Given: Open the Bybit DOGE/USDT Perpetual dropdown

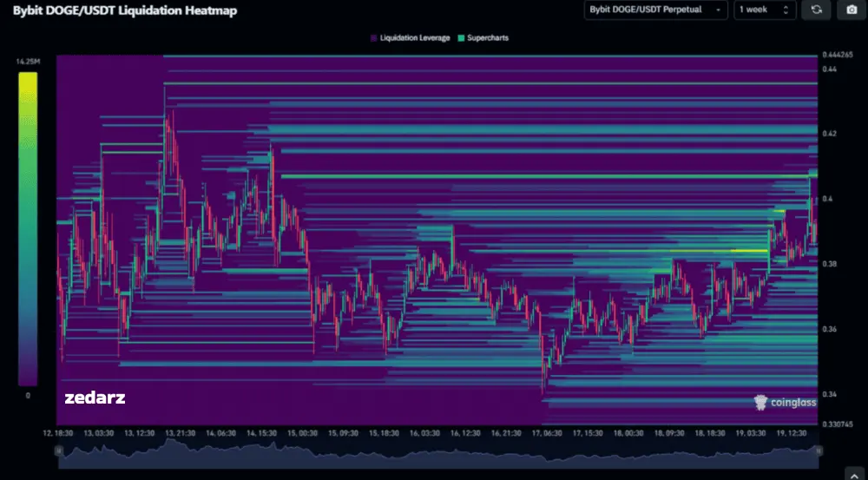Looking at the screenshot, I should (x=655, y=10).
